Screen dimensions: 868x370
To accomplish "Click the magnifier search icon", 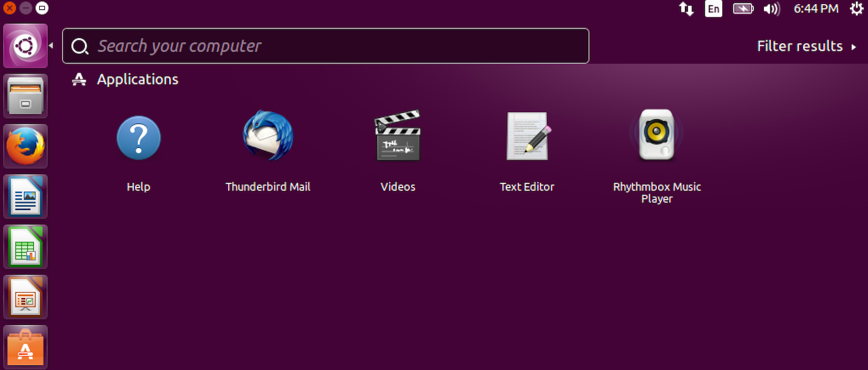I will tap(80, 46).
